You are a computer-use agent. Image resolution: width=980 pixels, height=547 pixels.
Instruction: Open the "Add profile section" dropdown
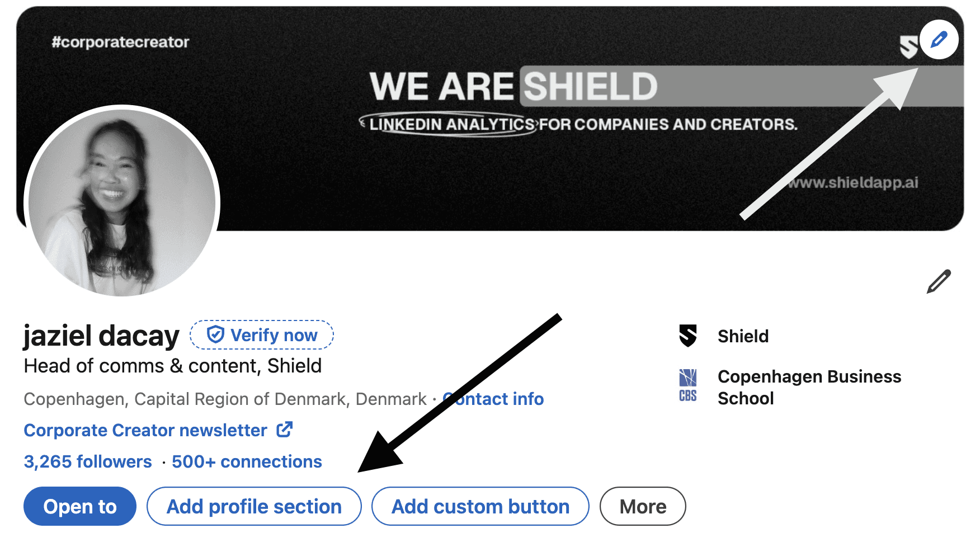pyautogui.click(x=254, y=506)
